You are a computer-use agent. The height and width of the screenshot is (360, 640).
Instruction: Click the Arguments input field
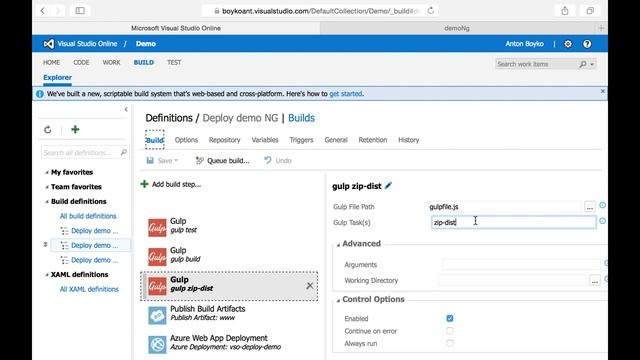click(521, 264)
